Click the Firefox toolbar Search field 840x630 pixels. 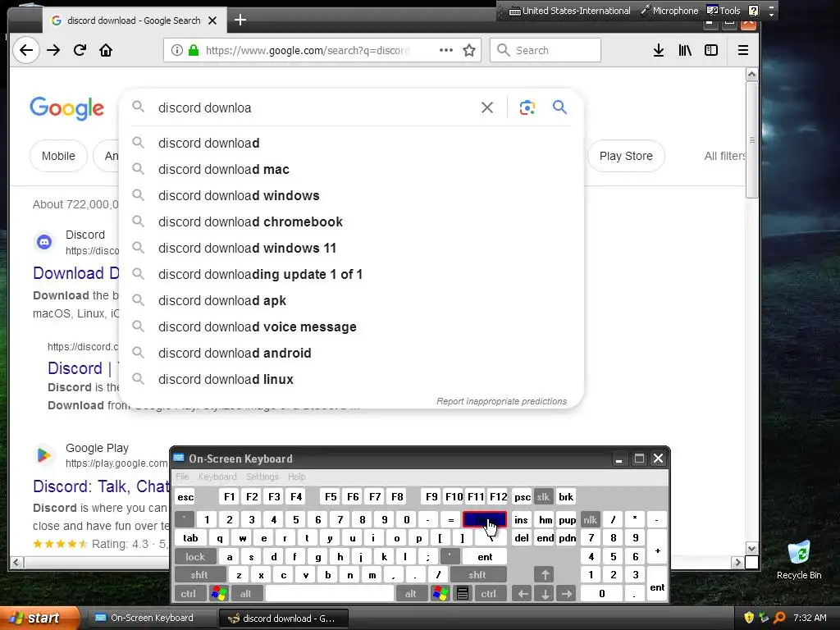[x=546, y=50]
